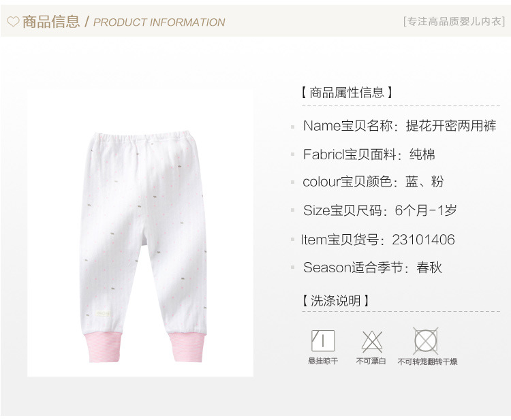Click the no tumble dry icon
The width and height of the screenshot is (511, 420).
[426, 341]
